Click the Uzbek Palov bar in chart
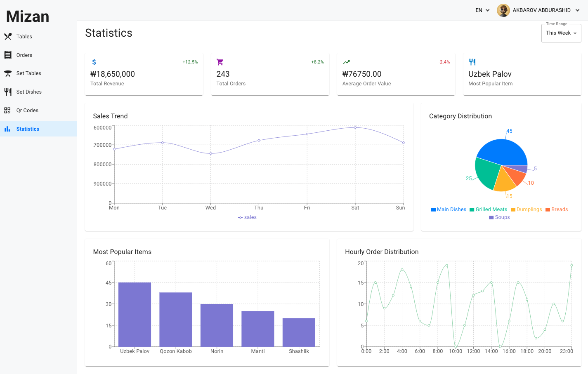Screen dimensions: 588x374 pyautogui.click(x=135, y=314)
